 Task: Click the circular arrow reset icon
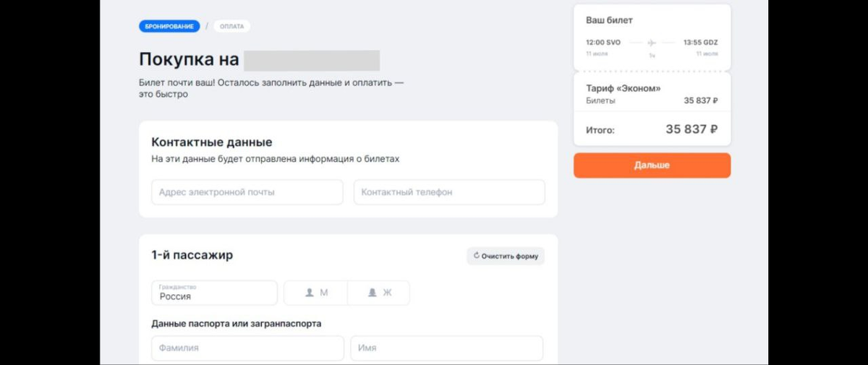coord(476,256)
